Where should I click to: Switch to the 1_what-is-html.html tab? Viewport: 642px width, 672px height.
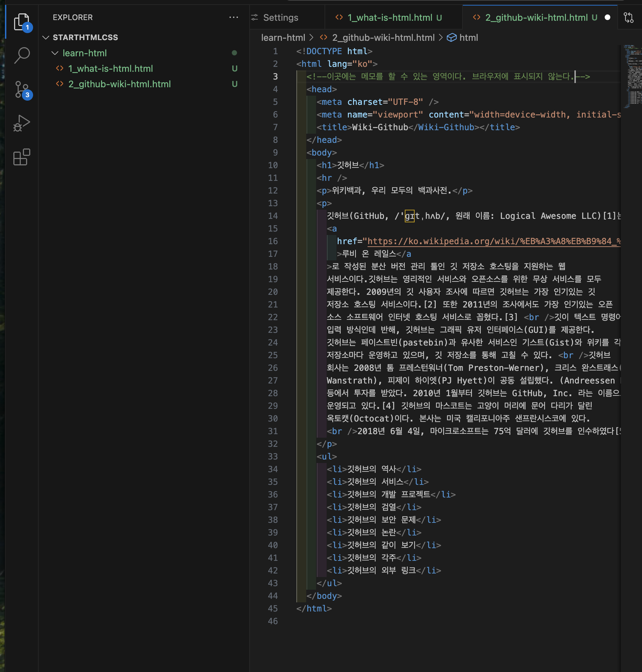pyautogui.click(x=394, y=17)
